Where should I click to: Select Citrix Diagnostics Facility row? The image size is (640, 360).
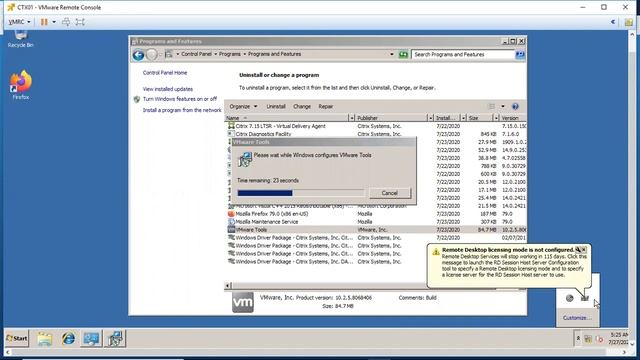coord(376,134)
